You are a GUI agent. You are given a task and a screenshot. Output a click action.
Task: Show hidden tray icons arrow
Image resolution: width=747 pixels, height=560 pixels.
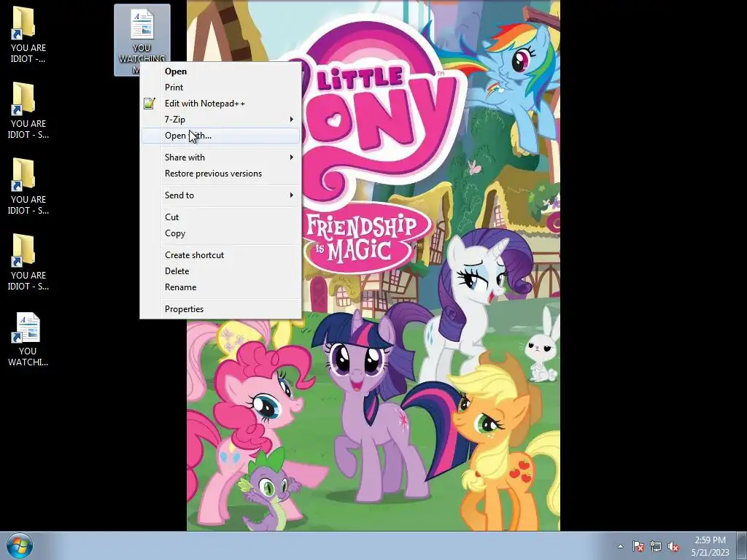[620, 546]
